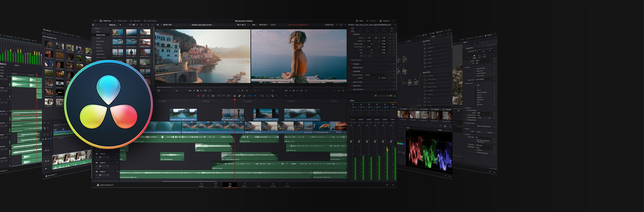Click the Main 1 fader in Mixer
The image size is (644, 212).
click(391, 141)
